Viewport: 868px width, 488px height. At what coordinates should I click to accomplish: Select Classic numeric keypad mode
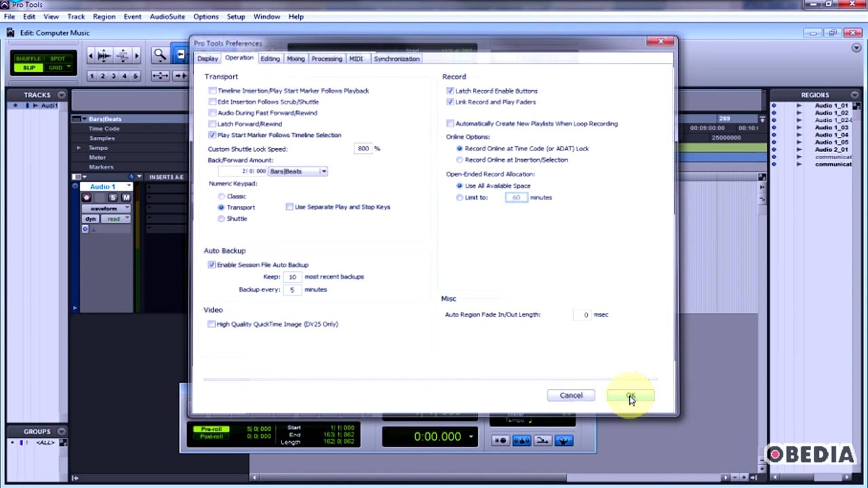tap(221, 197)
